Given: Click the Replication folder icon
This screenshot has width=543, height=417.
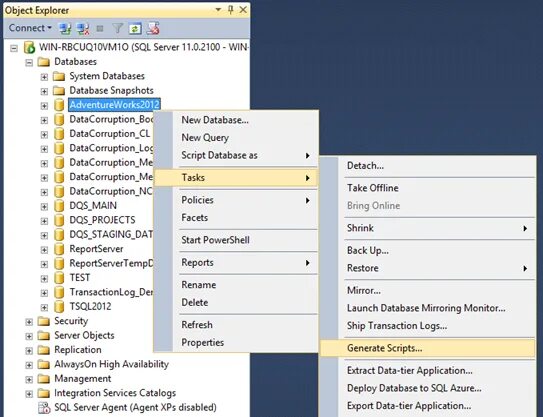Looking at the screenshot, I should 44,350.
